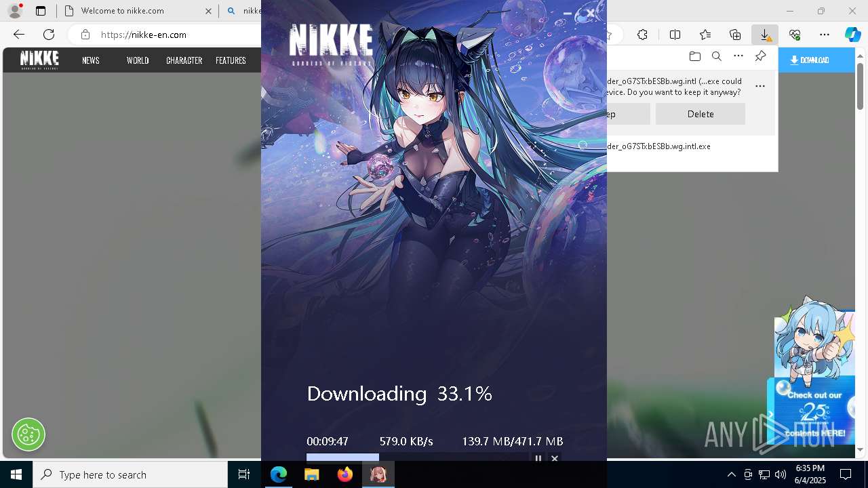The height and width of the screenshot is (488, 868).
Task: Open FEATURES menu on NIKKE site
Action: 231,60
